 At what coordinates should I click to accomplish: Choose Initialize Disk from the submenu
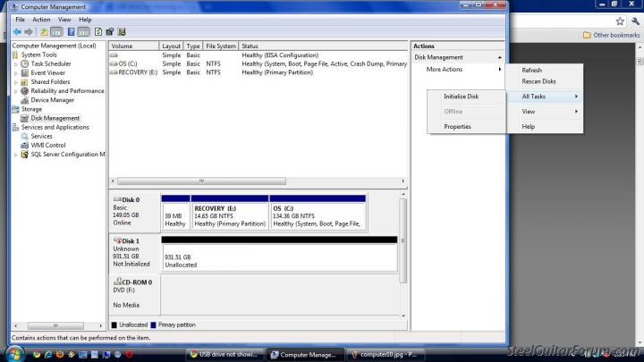coord(461,97)
